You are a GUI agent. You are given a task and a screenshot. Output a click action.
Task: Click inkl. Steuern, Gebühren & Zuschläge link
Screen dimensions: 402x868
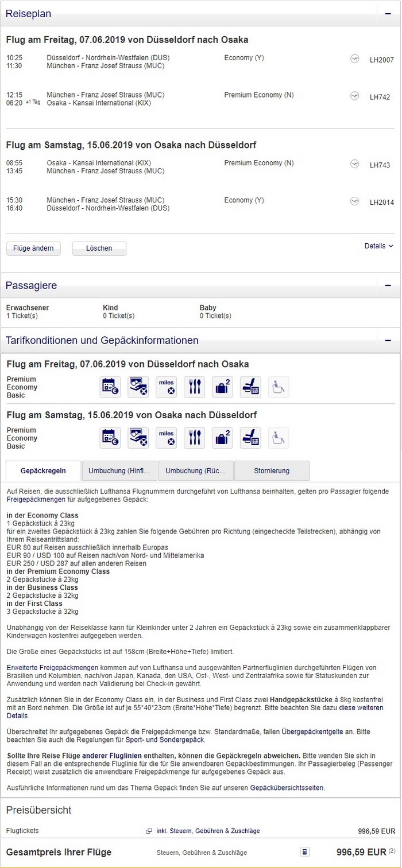208,831
